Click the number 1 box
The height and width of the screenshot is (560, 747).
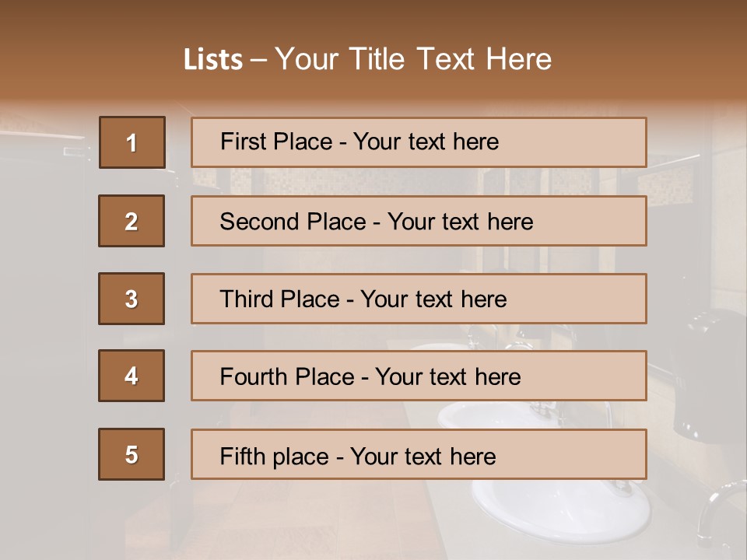pyautogui.click(x=132, y=142)
